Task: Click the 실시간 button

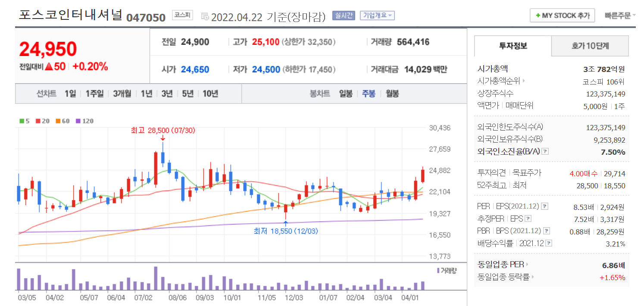Action: [x=343, y=16]
